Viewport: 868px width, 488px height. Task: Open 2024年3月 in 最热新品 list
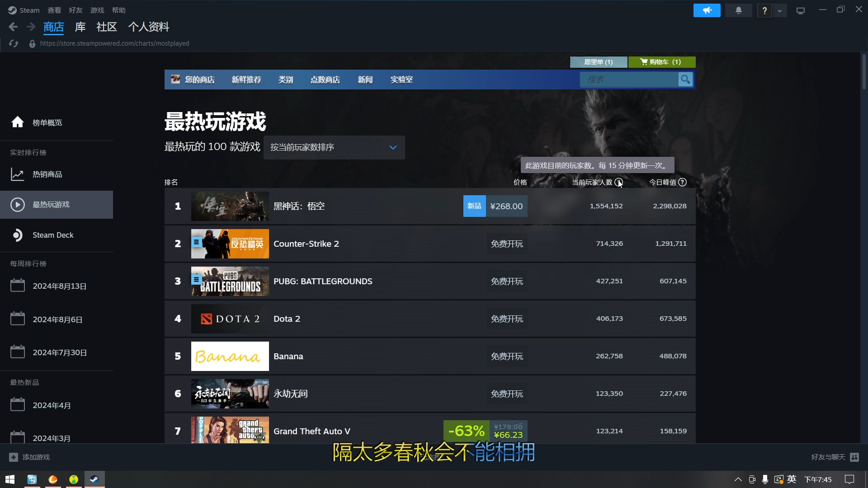click(x=51, y=438)
